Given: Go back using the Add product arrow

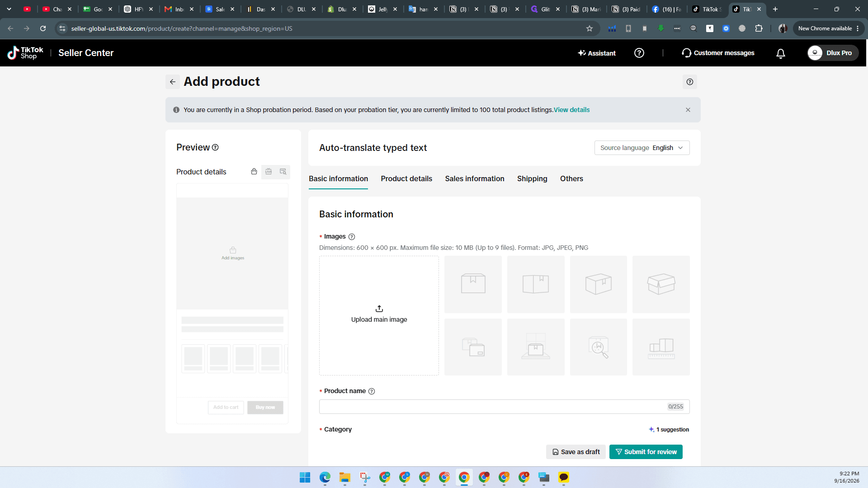Looking at the screenshot, I should 172,82.
